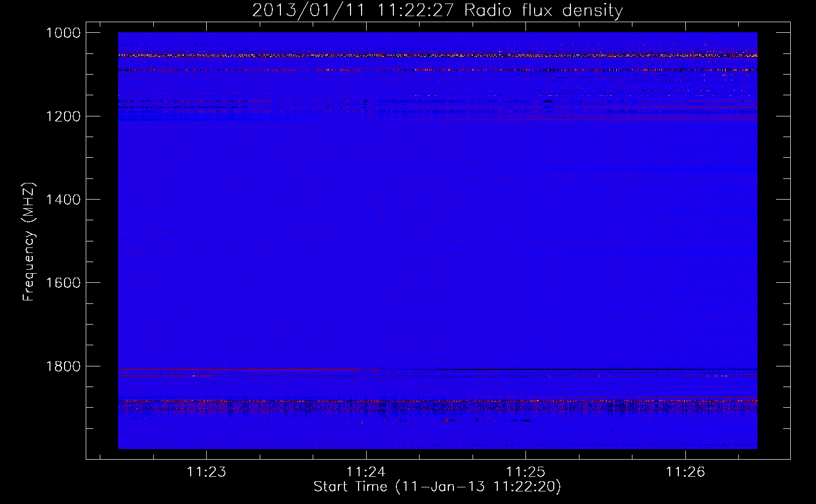Click the 'Start Time (11-Jan-13 11:22:20)' label
816x504 pixels.
pyautogui.click(x=437, y=487)
